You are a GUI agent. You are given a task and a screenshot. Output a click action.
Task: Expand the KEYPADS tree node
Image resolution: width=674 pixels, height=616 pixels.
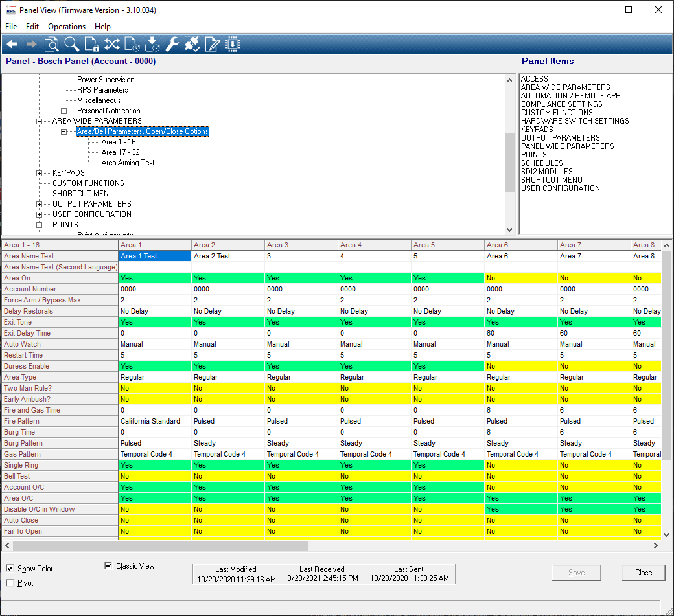click(x=40, y=173)
